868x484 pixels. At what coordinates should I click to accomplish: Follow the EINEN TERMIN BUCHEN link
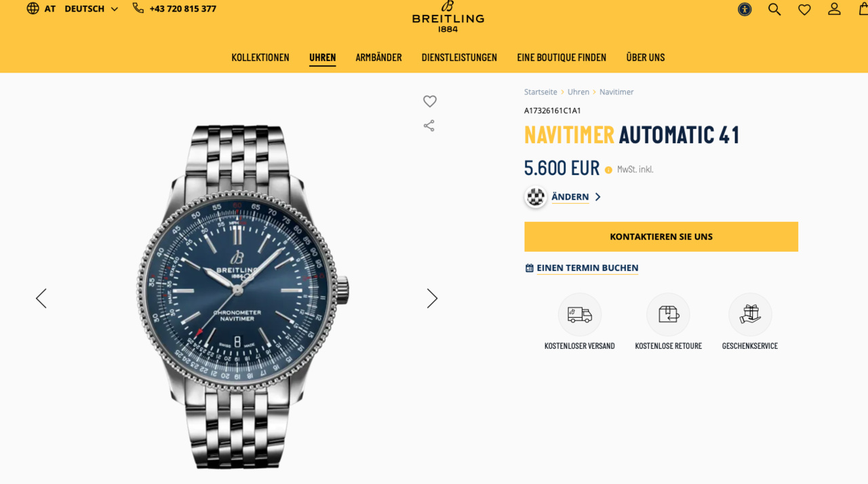coord(587,268)
